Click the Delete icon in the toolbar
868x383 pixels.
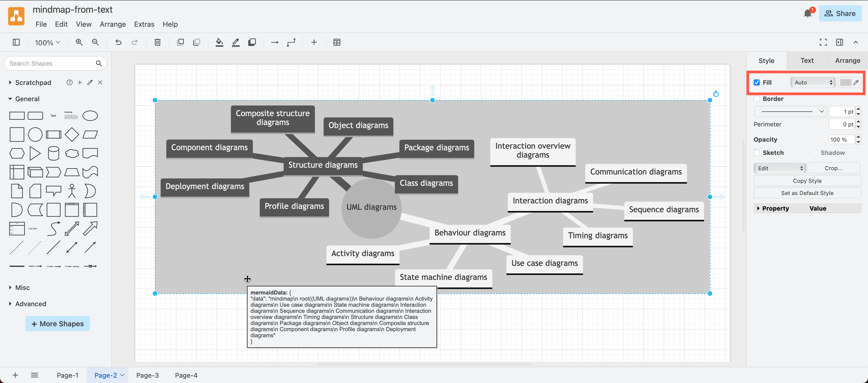tap(157, 42)
